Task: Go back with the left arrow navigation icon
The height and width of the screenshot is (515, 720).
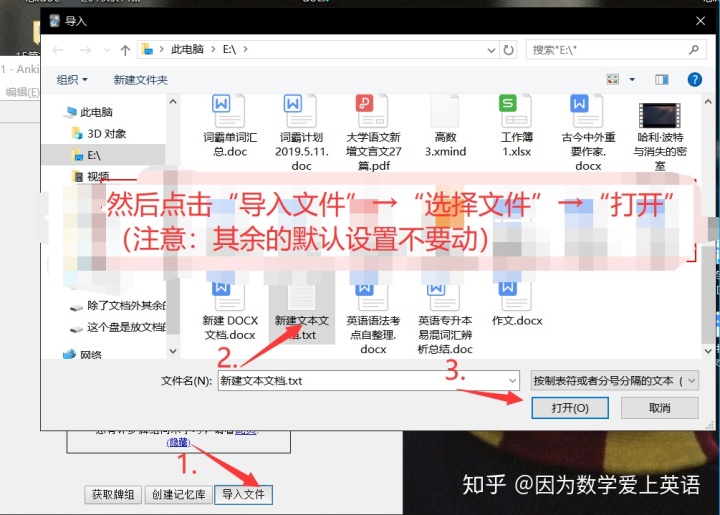Action: click(x=58, y=50)
